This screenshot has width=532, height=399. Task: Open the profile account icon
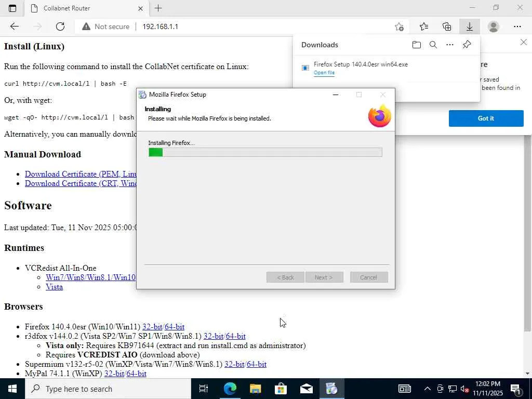tap(494, 26)
